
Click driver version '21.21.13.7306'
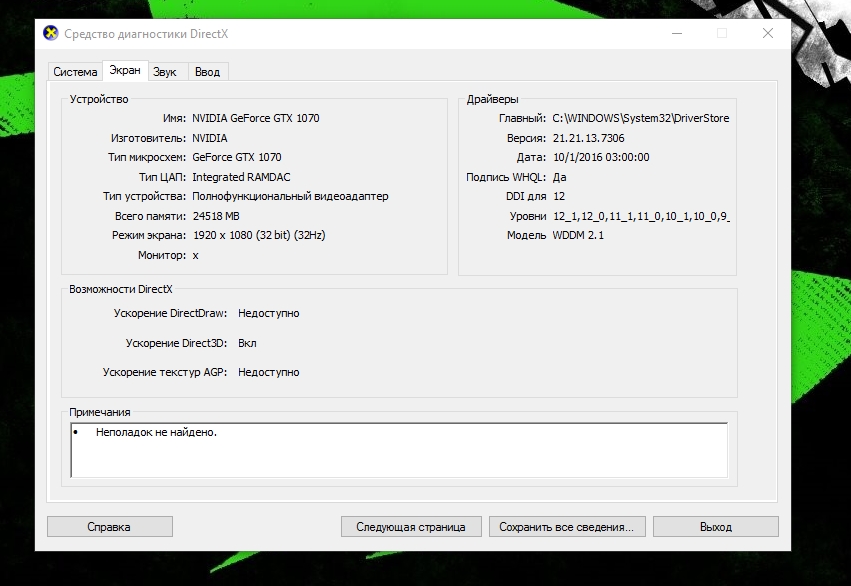click(588, 138)
